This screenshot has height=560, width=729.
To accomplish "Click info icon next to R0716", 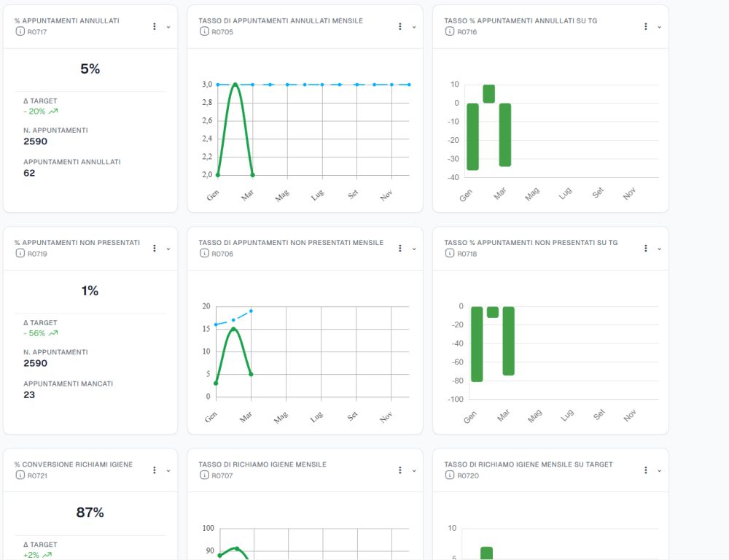I will 450,31.
